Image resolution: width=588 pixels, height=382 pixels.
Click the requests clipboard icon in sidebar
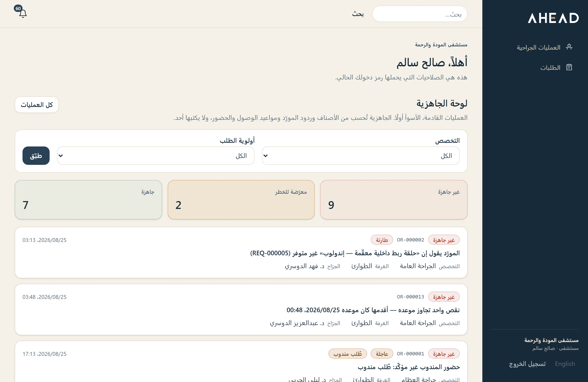(x=569, y=67)
